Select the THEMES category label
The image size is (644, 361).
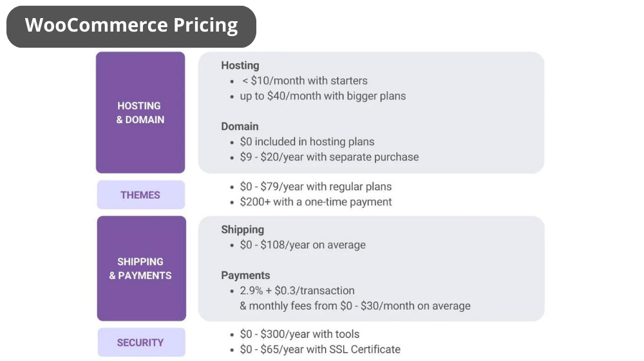[x=140, y=195]
